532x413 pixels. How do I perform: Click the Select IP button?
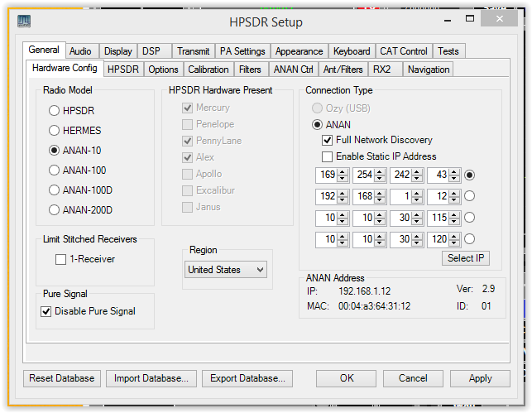(x=466, y=258)
